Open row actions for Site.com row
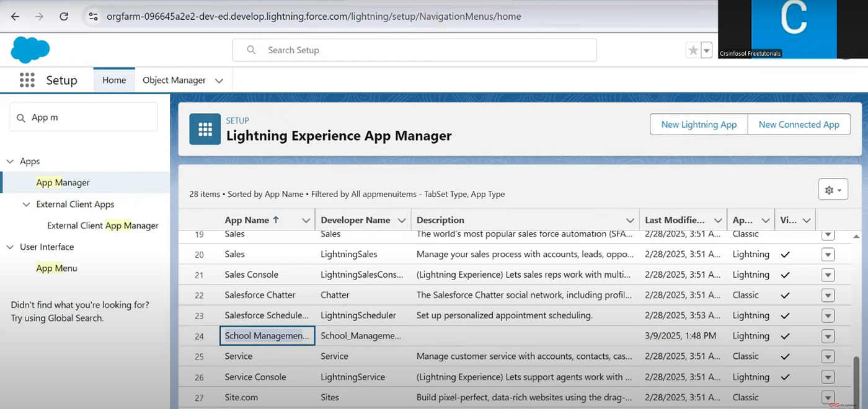Image resolution: width=868 pixels, height=409 pixels. (828, 397)
